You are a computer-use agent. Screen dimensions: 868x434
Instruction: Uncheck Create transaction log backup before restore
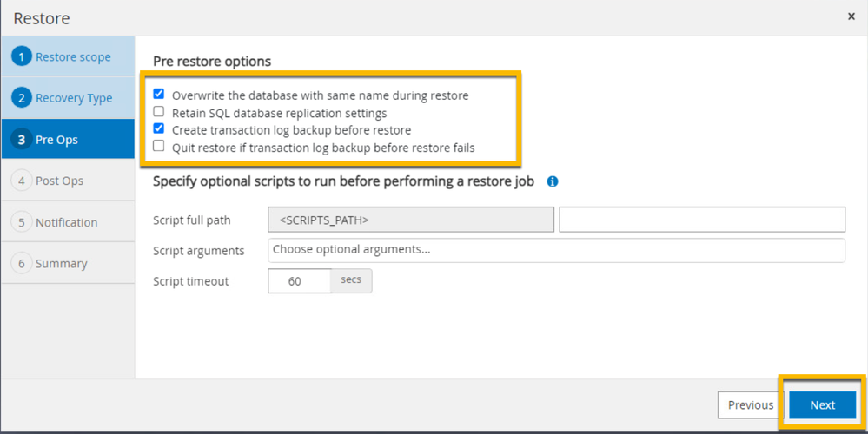158,128
